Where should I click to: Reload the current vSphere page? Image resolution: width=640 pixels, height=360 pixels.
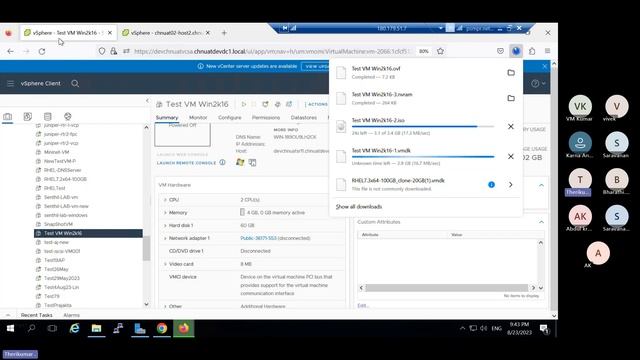point(42,51)
